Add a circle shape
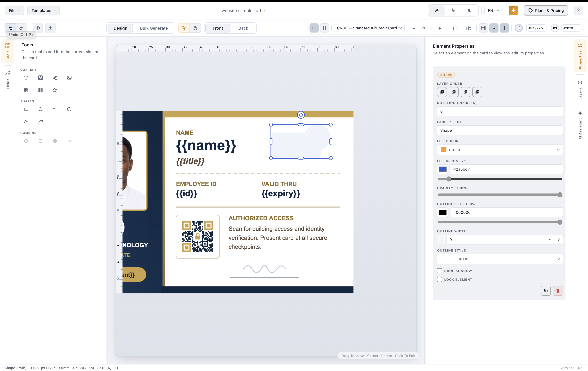Viewport: 588px width, 371px height. (x=41, y=109)
